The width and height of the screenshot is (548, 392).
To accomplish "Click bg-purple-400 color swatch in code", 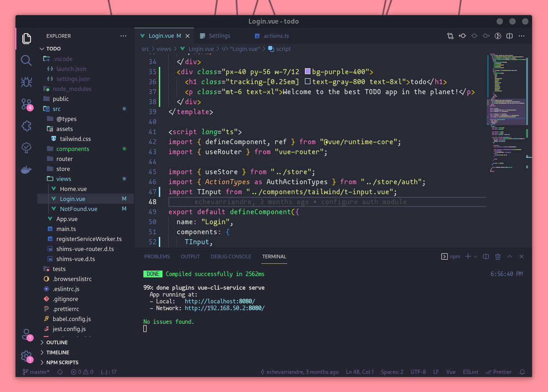I will click(x=308, y=72).
